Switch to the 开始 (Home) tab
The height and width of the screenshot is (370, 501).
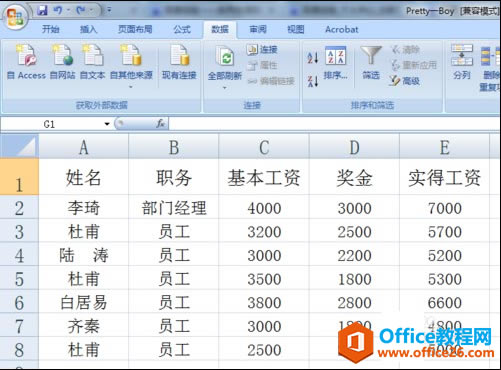coord(51,30)
